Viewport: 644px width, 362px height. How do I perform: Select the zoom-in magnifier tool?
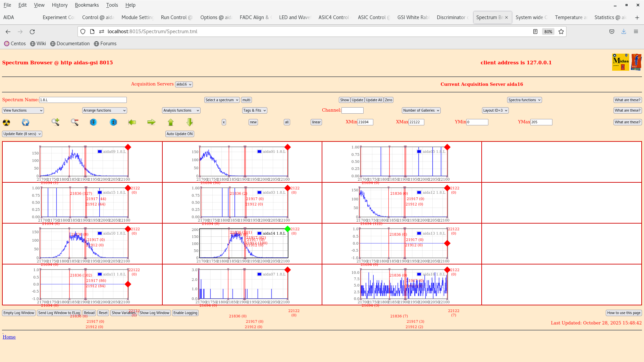pos(55,122)
